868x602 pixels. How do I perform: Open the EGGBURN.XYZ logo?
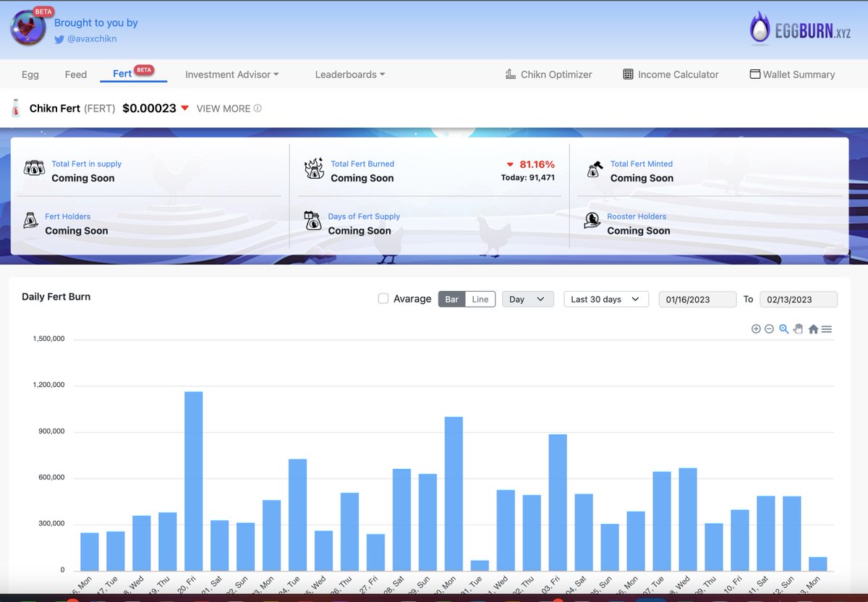[x=800, y=29]
